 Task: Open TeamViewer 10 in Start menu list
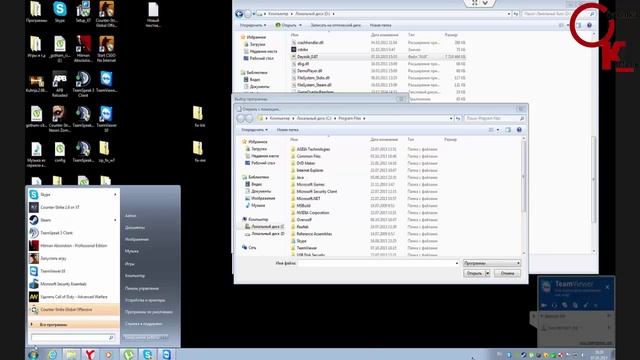(x=73, y=271)
